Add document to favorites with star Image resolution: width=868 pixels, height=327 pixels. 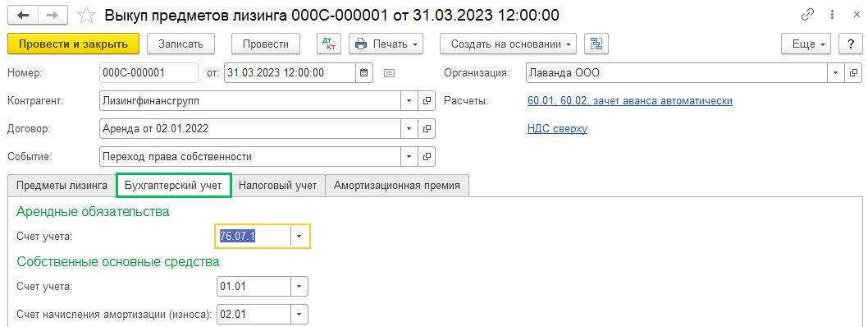[x=86, y=16]
